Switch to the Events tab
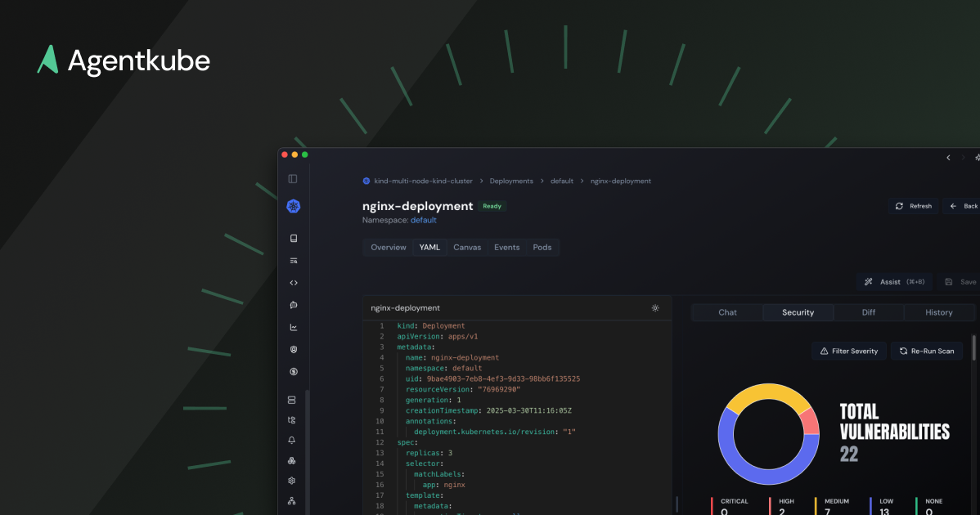The height and width of the screenshot is (515, 980). tap(507, 247)
